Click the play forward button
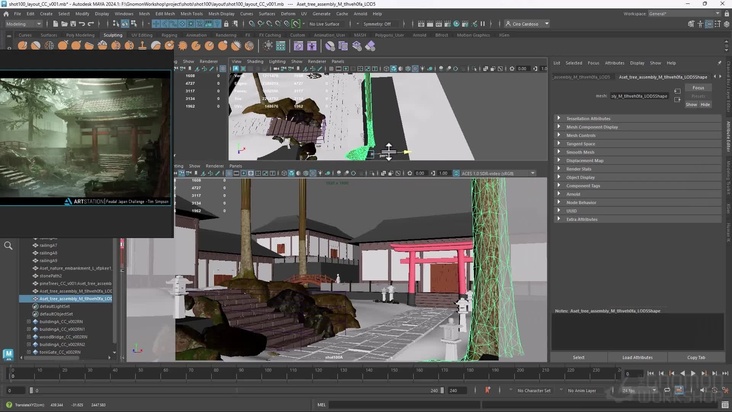 click(693, 373)
